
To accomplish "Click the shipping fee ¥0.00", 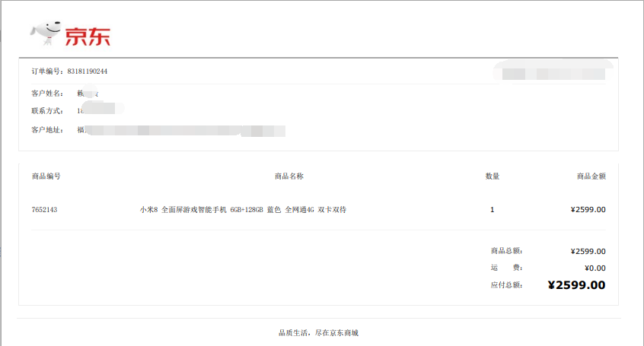I will pyautogui.click(x=595, y=268).
